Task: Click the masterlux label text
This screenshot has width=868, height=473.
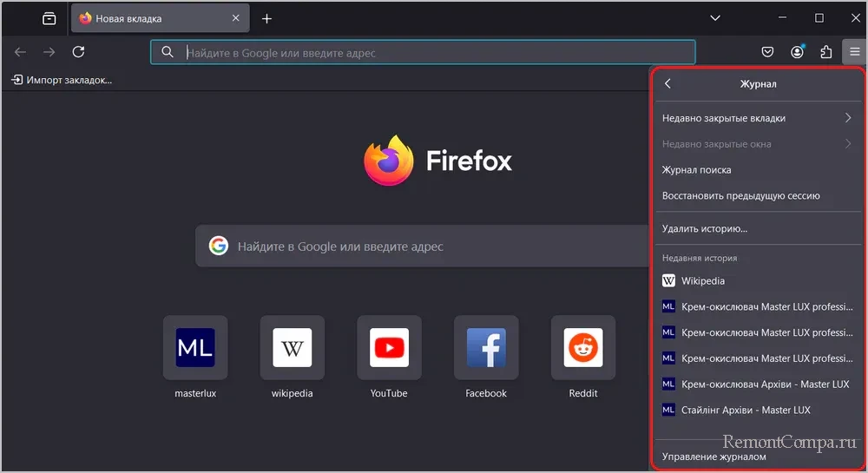Action: (x=195, y=393)
